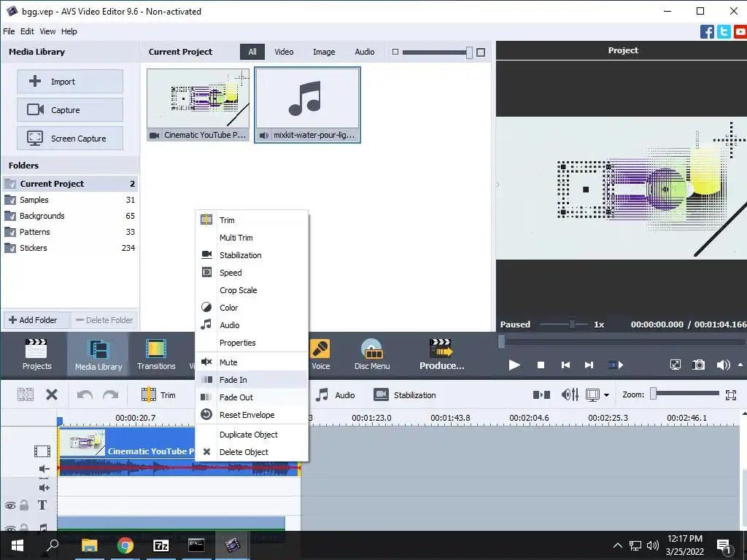Click the split clip transition icon
Image resolution: width=747 pixels, height=560 pixels.
tap(542, 394)
